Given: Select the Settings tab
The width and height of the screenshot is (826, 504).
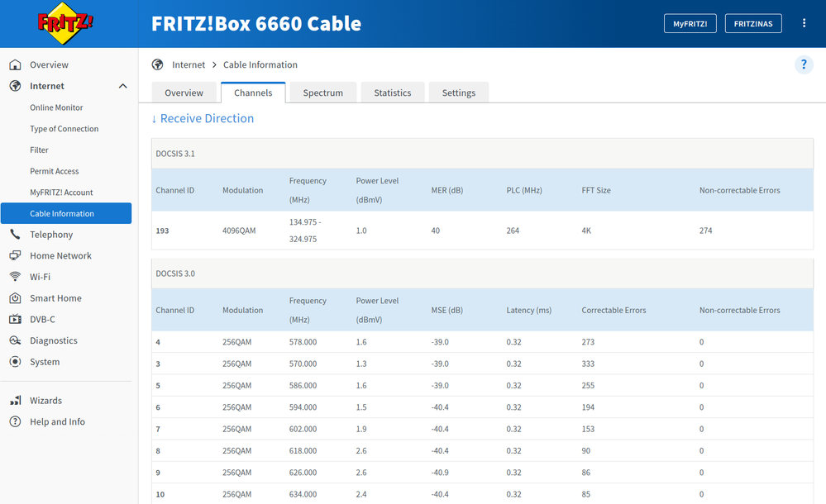Looking at the screenshot, I should (458, 93).
